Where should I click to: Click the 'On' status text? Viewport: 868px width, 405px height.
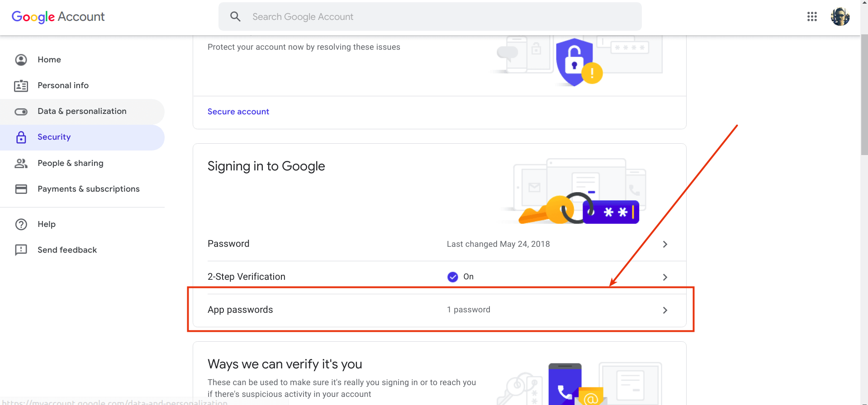point(469,277)
